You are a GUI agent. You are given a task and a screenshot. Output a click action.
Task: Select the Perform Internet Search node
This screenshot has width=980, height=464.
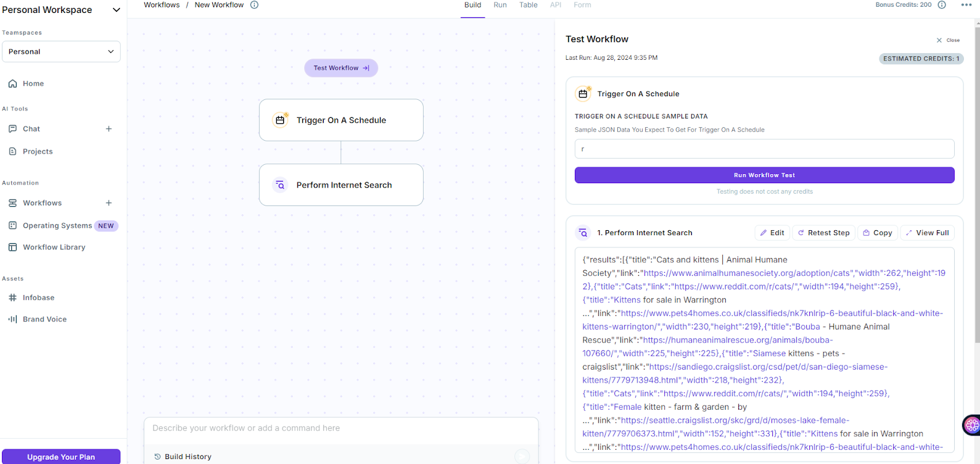tap(341, 185)
